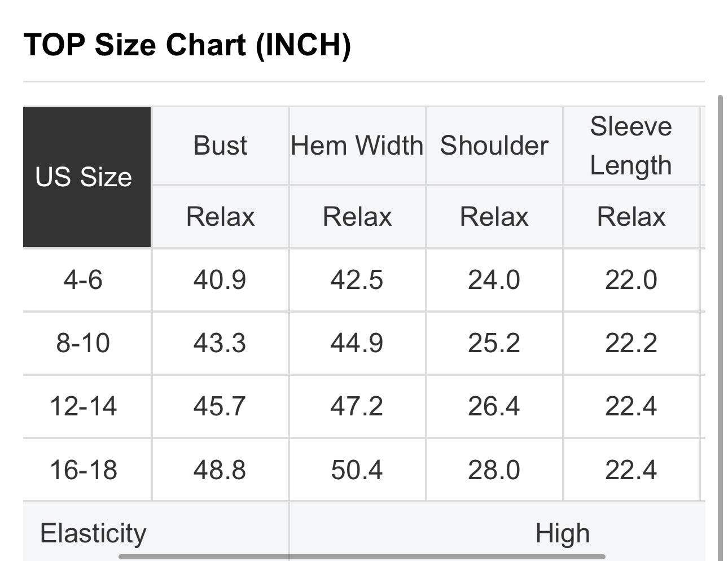This screenshot has height=561, width=728.
Task: Select the 16-18 size row label
Action: pyautogui.click(x=83, y=470)
